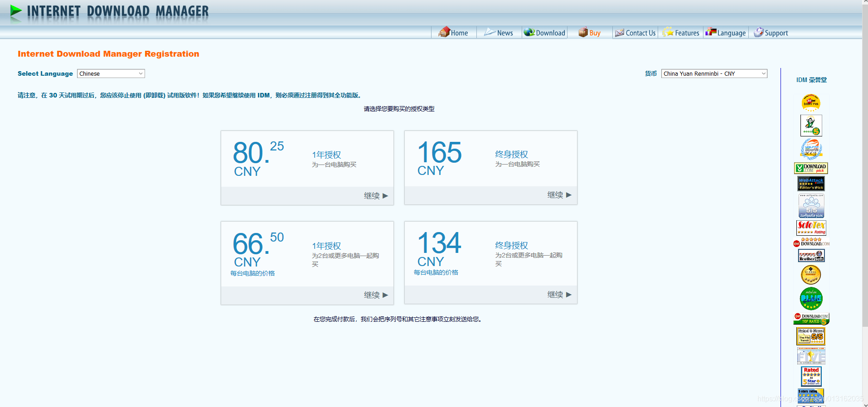
Task: Click the Global Shareware gold medal badge
Action: click(x=811, y=275)
